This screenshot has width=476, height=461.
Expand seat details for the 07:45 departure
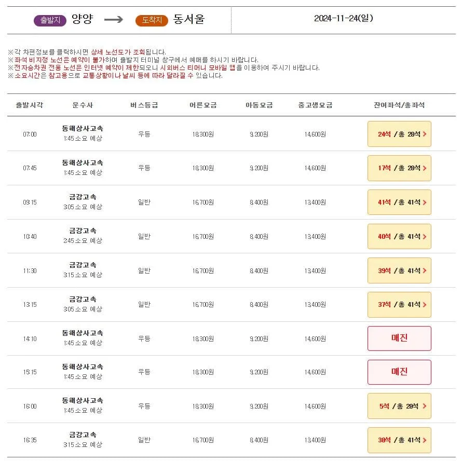point(399,168)
